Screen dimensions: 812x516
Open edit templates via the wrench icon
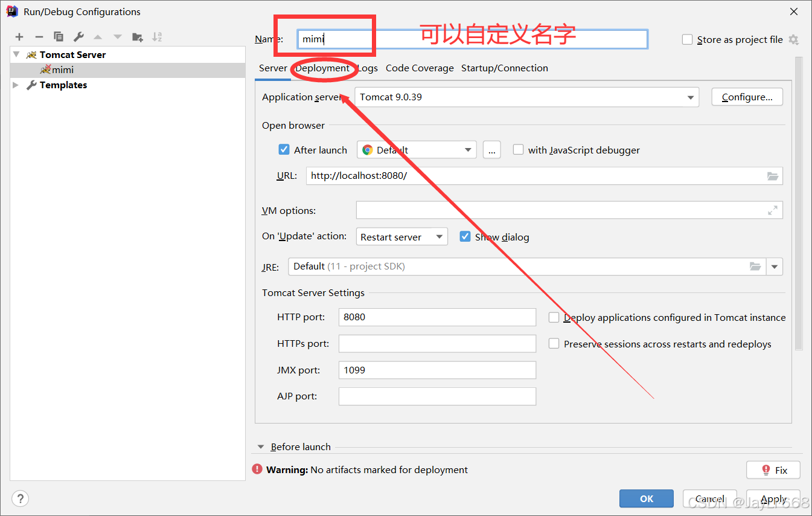click(x=78, y=37)
